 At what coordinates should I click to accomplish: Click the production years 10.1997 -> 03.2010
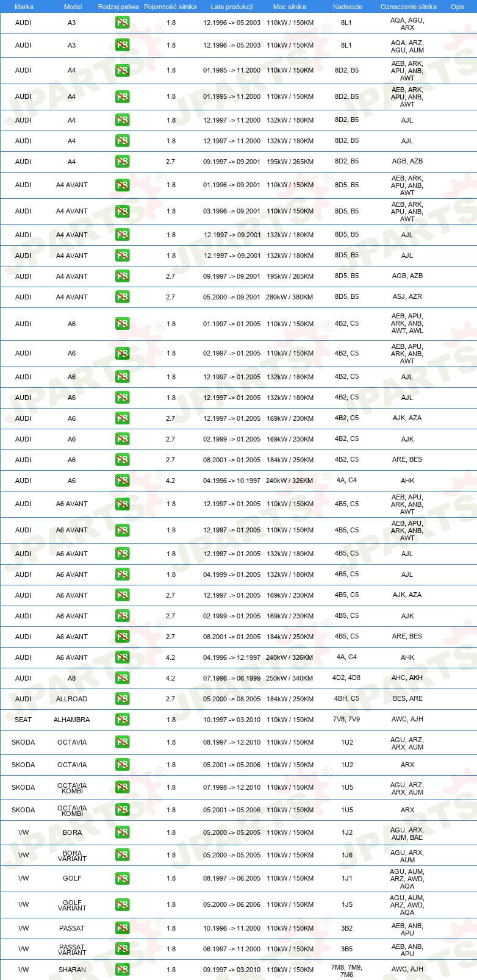[x=232, y=720]
